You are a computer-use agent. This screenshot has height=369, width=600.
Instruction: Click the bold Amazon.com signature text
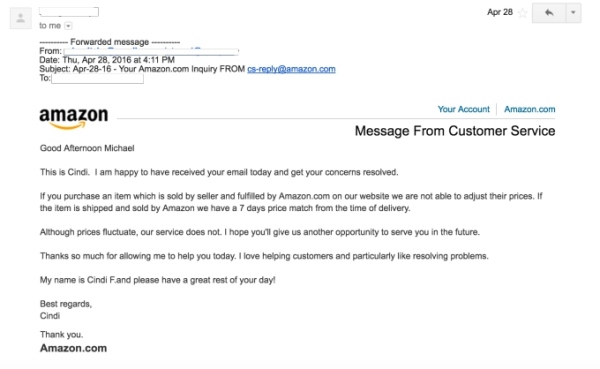73,348
